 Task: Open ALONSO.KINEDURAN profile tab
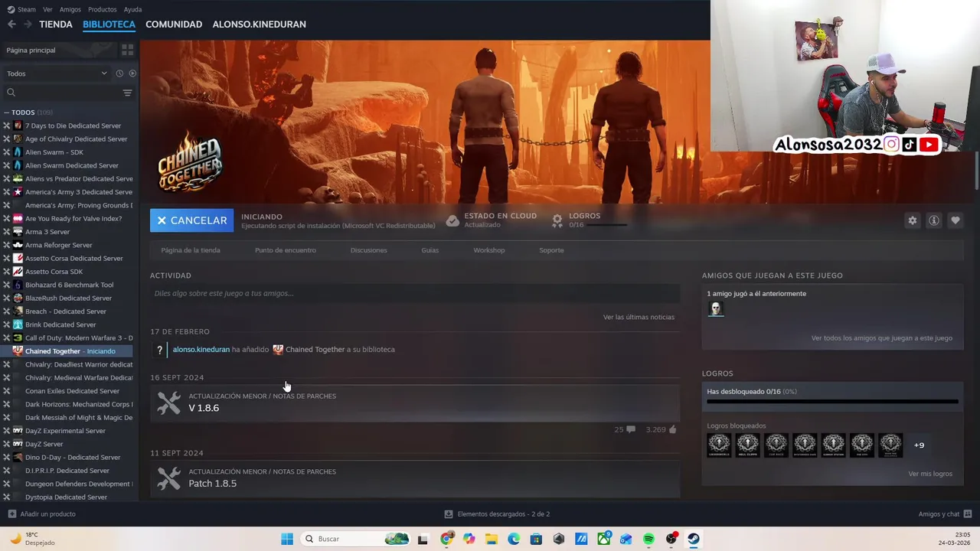click(259, 24)
